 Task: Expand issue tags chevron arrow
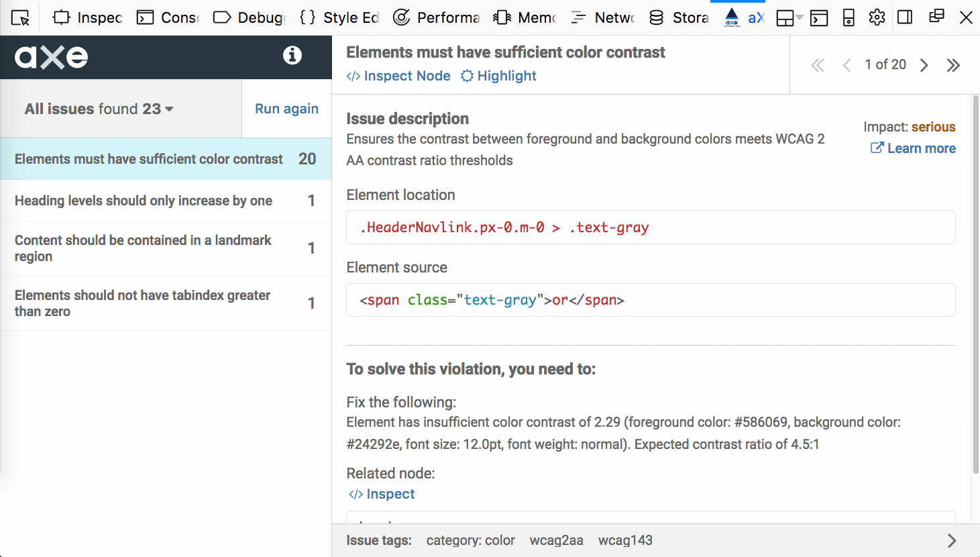pos(952,541)
